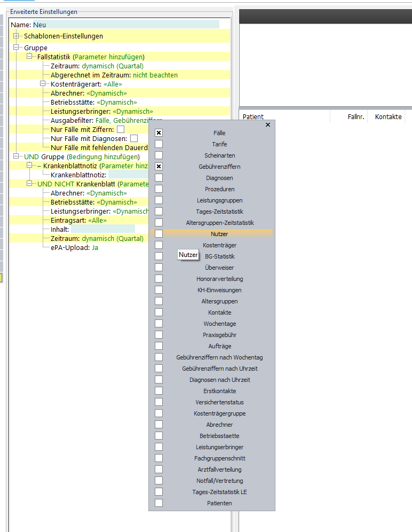The width and height of the screenshot is (412, 532).
Task: Open the Eintragsart «Alle» value selector
Action: [97, 220]
